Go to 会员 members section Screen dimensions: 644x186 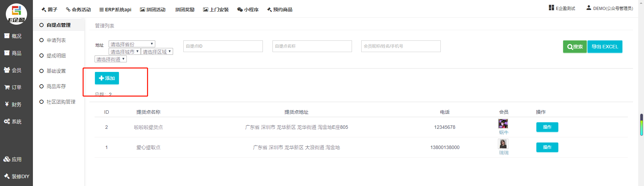coord(13,70)
